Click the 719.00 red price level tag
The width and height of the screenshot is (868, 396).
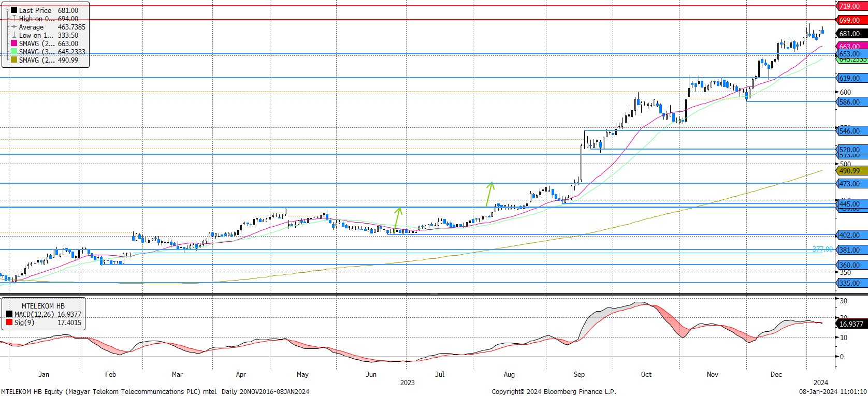click(851, 6)
